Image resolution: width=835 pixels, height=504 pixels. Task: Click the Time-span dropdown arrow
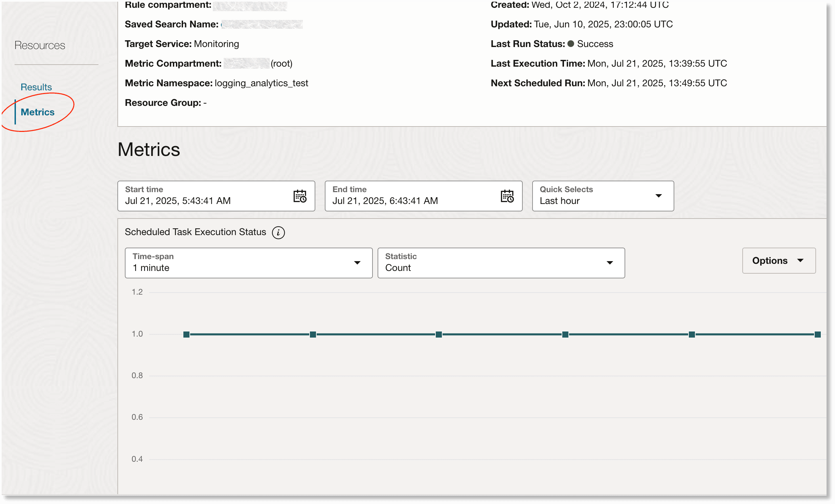coord(358,263)
